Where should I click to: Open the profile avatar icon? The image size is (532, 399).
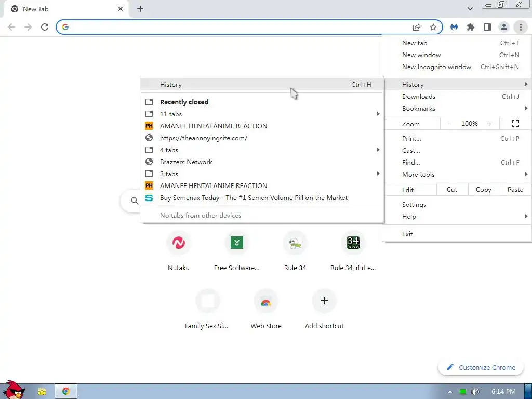point(504,27)
